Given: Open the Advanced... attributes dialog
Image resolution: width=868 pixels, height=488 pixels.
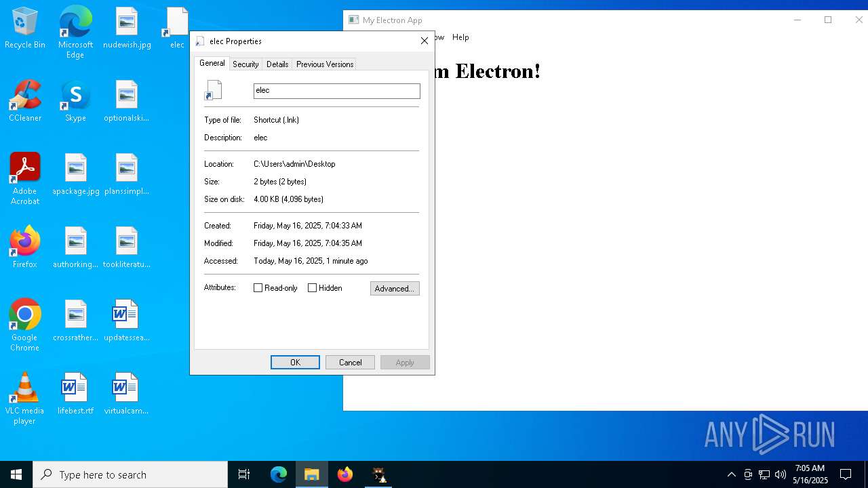Looking at the screenshot, I should click(395, 289).
